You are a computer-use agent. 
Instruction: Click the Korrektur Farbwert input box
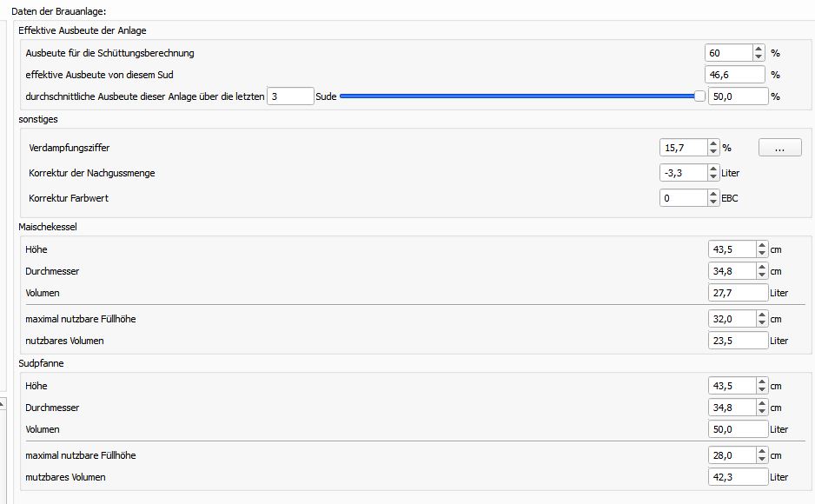tap(683, 198)
